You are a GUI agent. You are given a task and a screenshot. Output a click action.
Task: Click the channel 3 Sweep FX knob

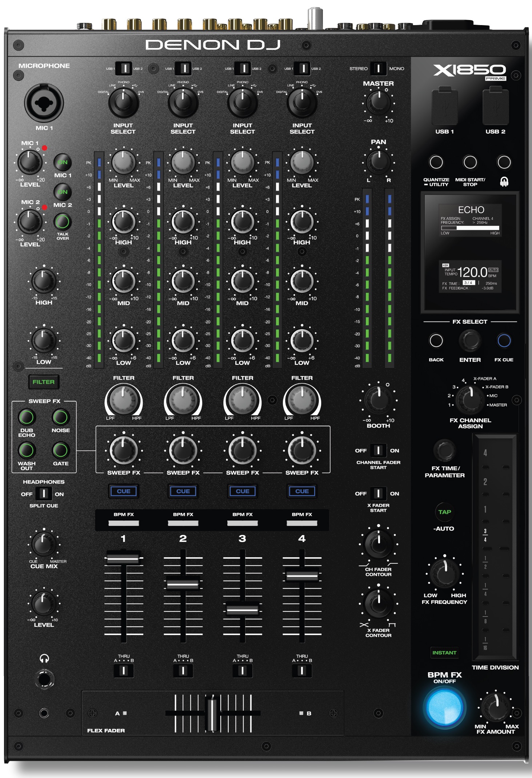tap(243, 451)
